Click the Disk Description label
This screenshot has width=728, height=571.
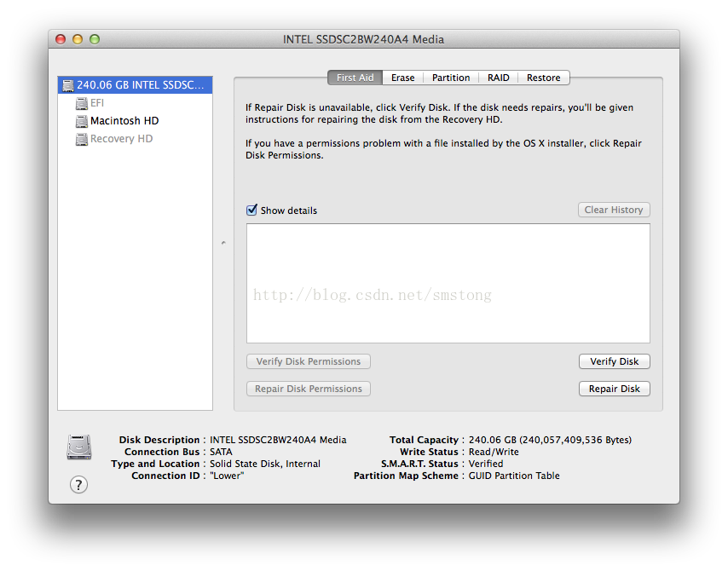[159, 440]
